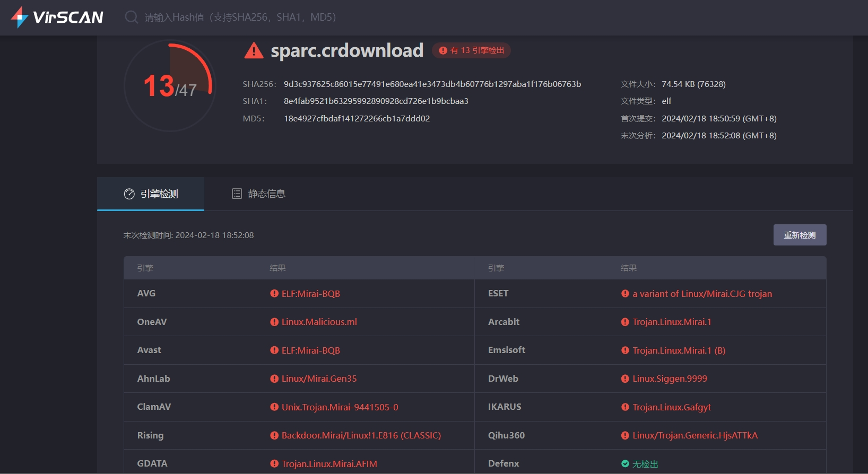Click the 引擎检测 tab gauge icon
Viewport: 868px width, 474px height.
[129, 194]
